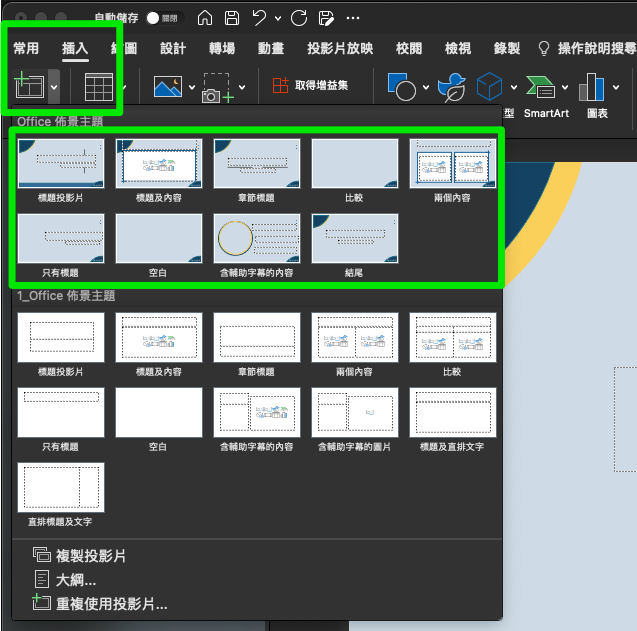Image resolution: width=637 pixels, height=631 pixels.
Task: Choose Office theme 空白 layout
Action: (x=159, y=239)
